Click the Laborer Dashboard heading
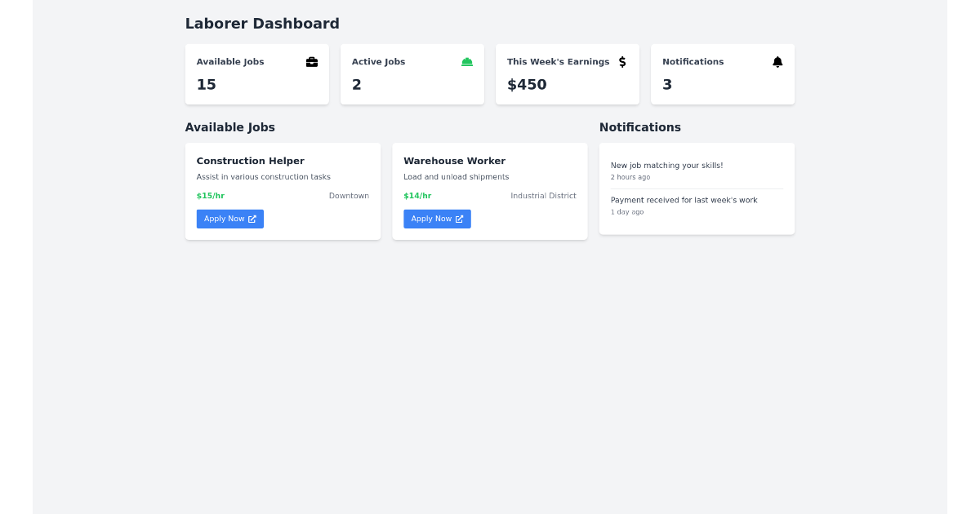This screenshot has width=980, height=514. coord(261,24)
